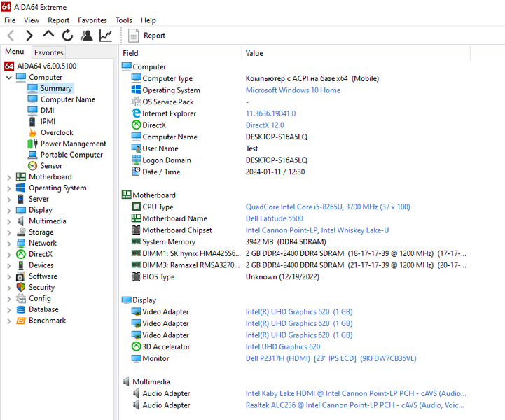Open the Dell Latitude 5500 link
This screenshot has height=420, width=505.
(x=275, y=218)
